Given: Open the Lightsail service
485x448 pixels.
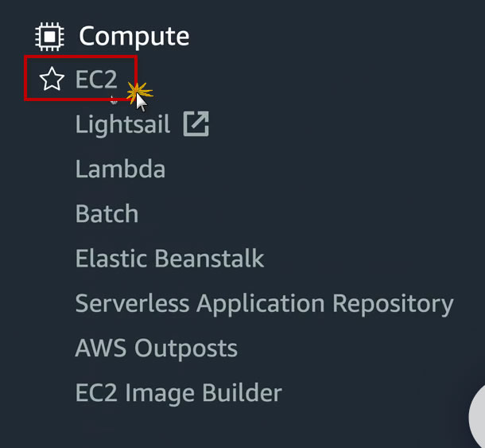Looking at the screenshot, I should tap(122, 124).
